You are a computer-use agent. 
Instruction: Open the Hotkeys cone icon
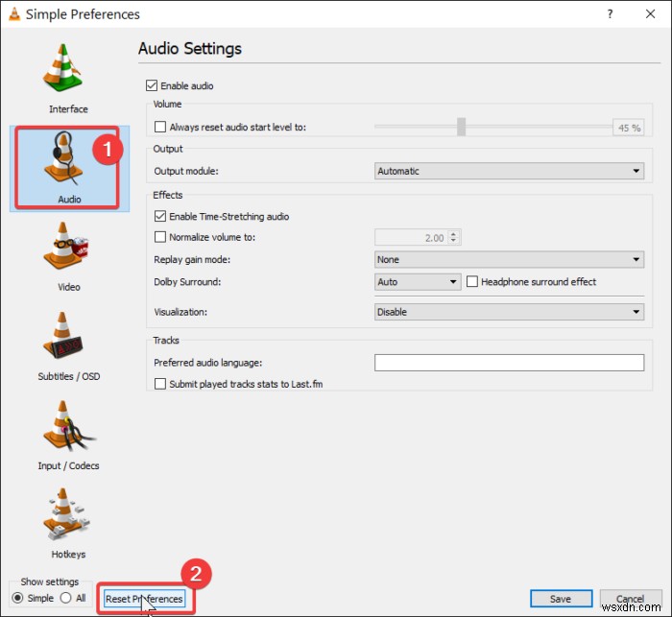(x=66, y=514)
